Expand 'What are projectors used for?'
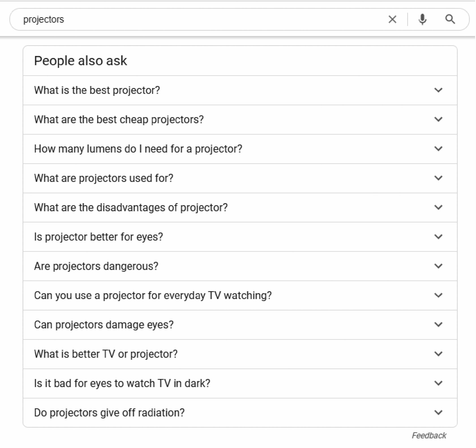The width and height of the screenshot is (476, 448). 104,178
